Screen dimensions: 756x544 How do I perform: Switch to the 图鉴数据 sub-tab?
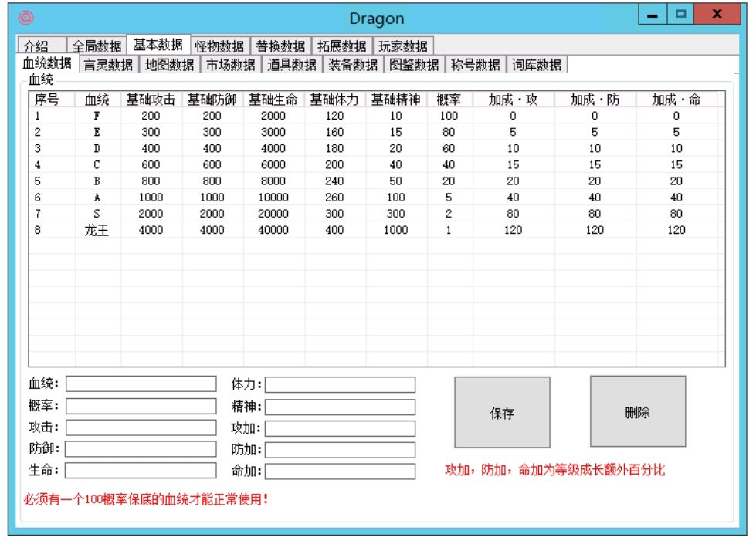414,65
